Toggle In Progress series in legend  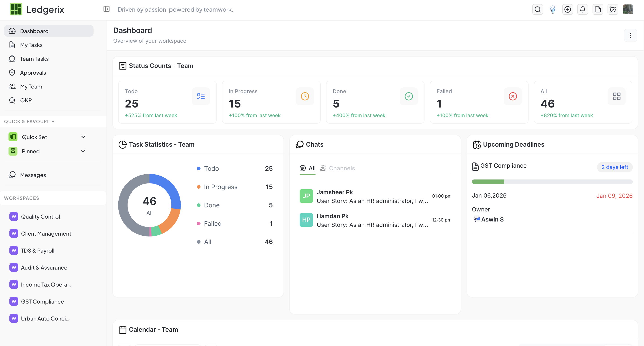[220, 187]
